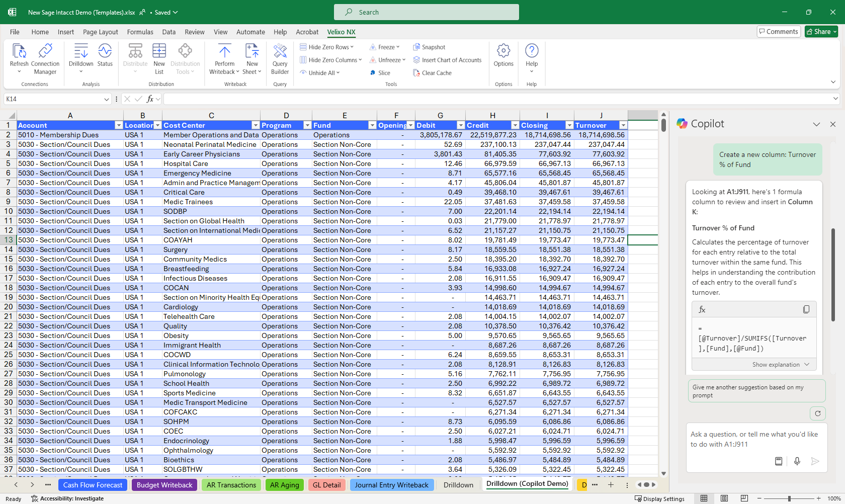This screenshot has height=504, width=845.
Task: Click the Share button
Action: click(821, 32)
